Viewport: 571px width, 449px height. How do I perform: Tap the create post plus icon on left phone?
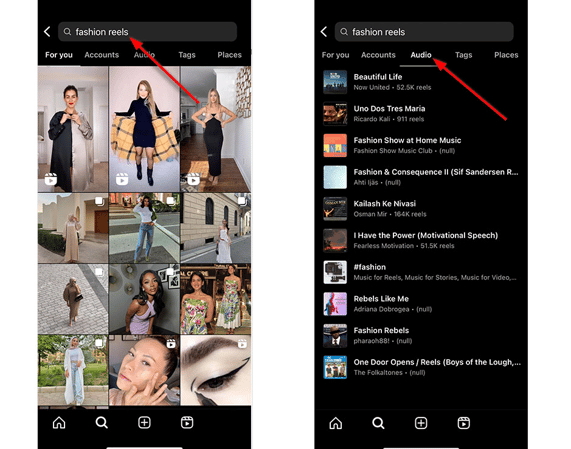point(144,423)
